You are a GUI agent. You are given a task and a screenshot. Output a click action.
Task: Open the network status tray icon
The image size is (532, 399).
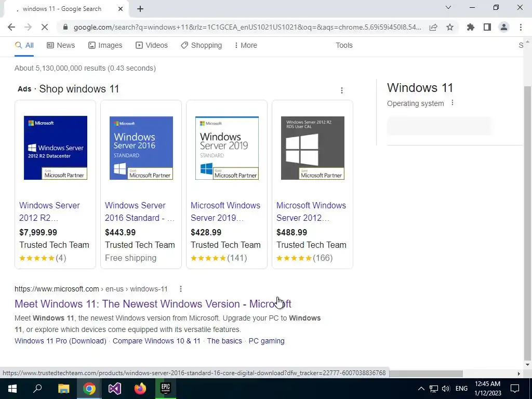coord(434,389)
